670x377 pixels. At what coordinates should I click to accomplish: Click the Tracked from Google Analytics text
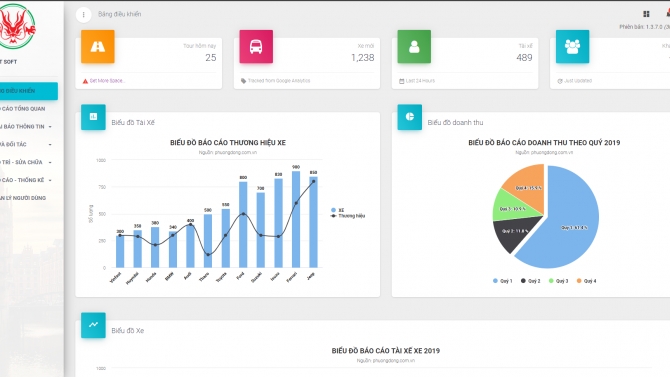click(x=279, y=81)
